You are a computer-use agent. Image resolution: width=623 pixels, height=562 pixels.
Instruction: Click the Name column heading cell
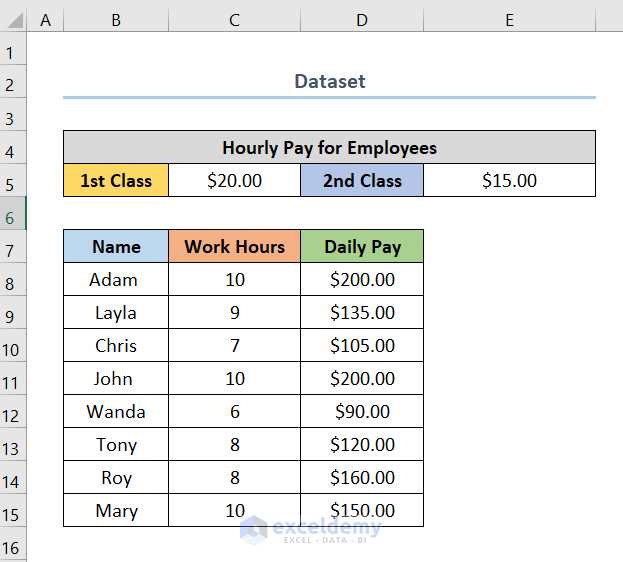point(116,246)
